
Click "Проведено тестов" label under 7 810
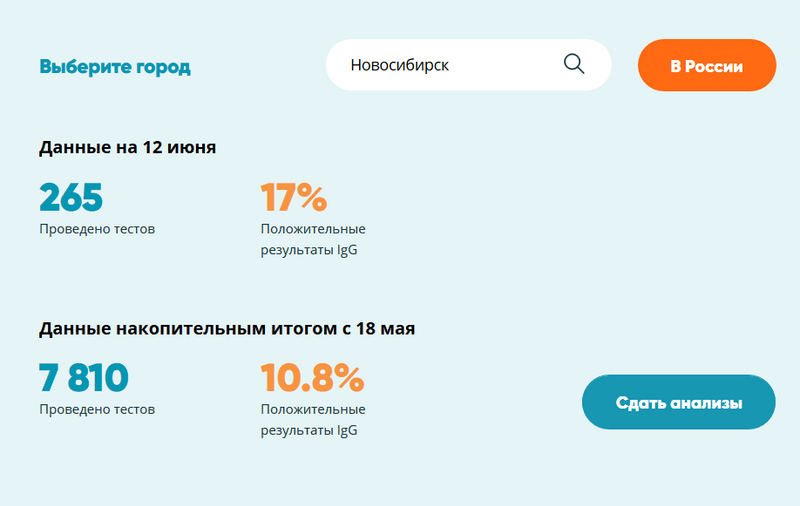pos(97,409)
